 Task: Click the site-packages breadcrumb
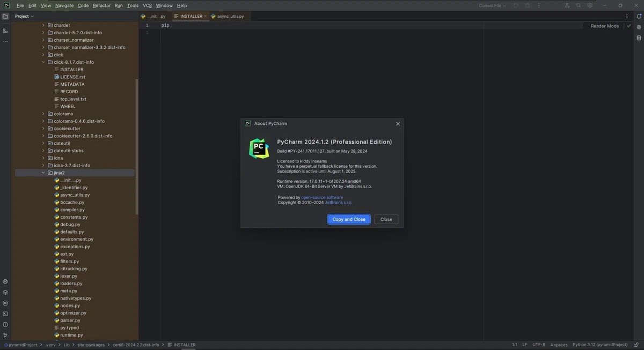[x=91, y=345]
